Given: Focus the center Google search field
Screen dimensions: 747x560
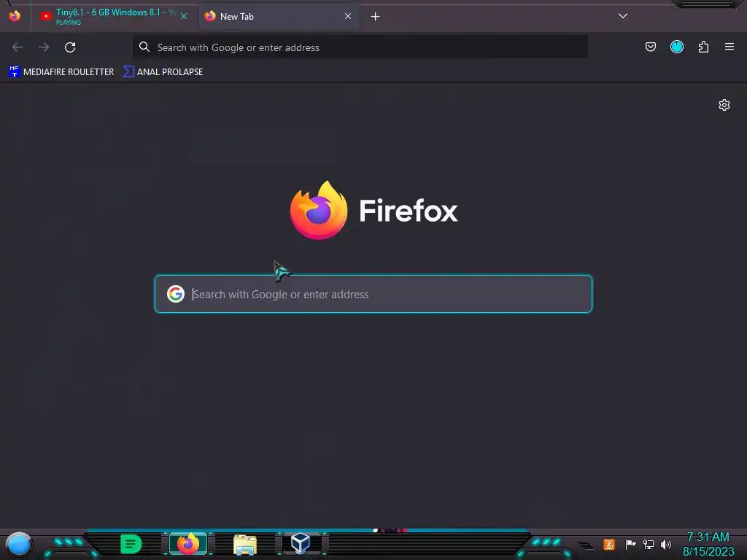Looking at the screenshot, I should [373, 294].
